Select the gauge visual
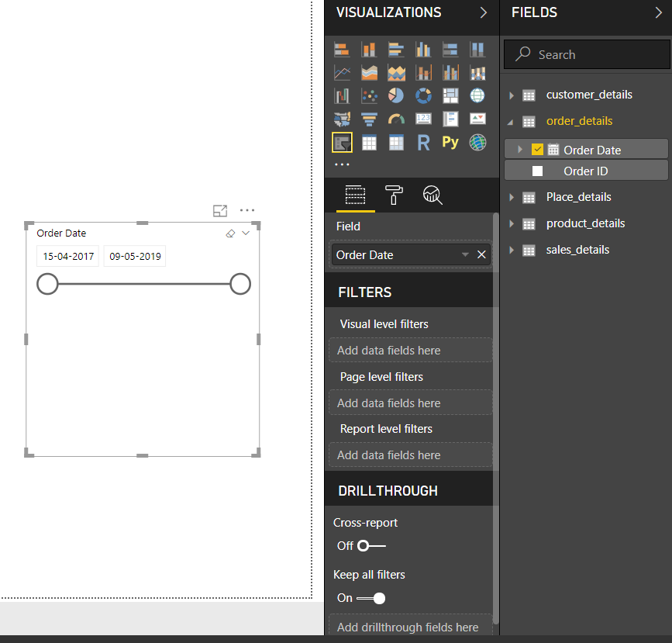 click(x=396, y=119)
